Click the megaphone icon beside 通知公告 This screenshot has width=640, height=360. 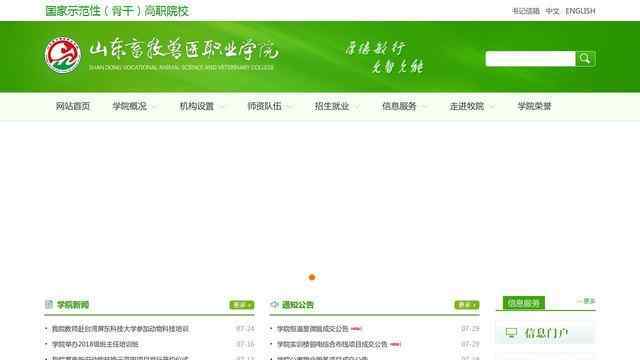click(x=274, y=304)
